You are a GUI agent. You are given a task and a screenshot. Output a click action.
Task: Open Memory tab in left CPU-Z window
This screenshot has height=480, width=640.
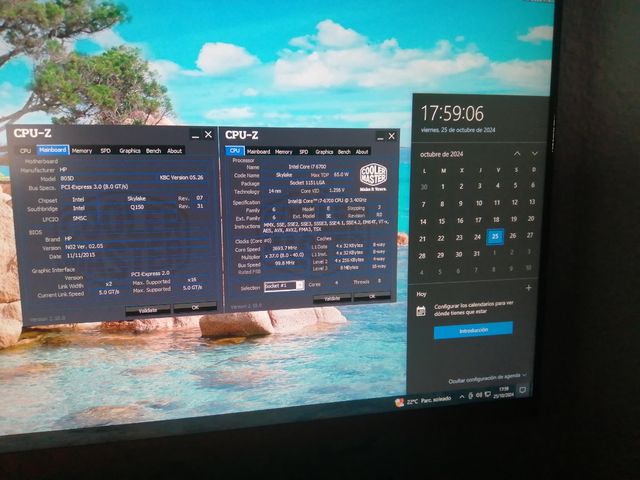82,151
